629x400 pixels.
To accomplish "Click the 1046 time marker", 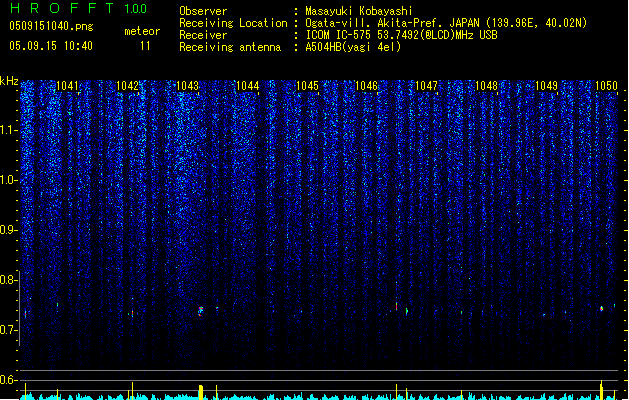I will 366,86.
